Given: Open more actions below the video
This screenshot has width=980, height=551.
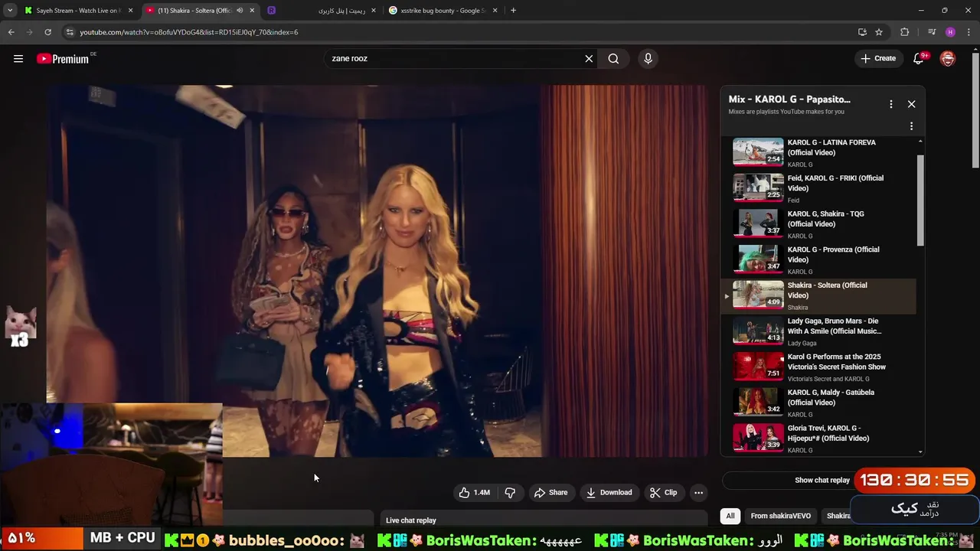Looking at the screenshot, I should [x=698, y=493].
